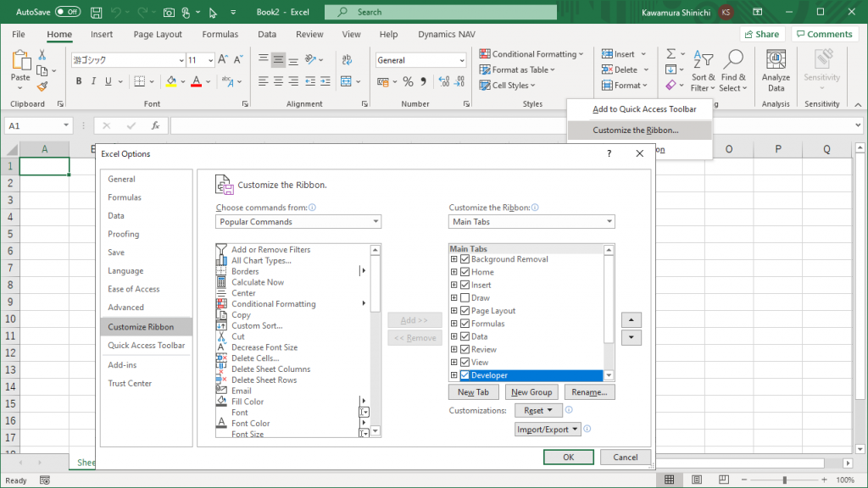Select the Format Painter brush
This screenshot has width=868, height=488.
pos(42,86)
